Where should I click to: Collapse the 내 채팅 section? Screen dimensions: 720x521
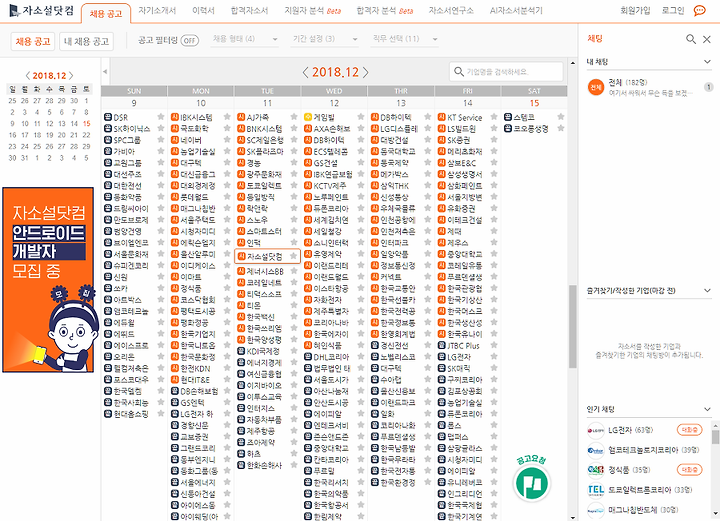click(x=707, y=62)
